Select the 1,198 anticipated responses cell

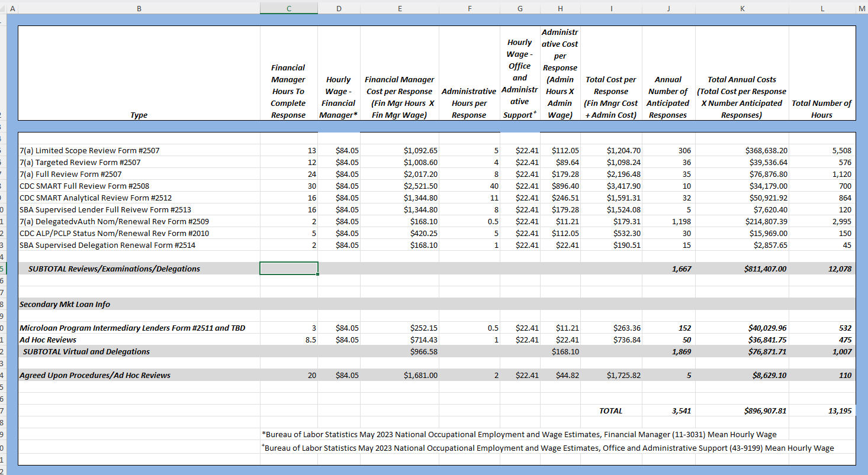pyautogui.click(x=680, y=222)
